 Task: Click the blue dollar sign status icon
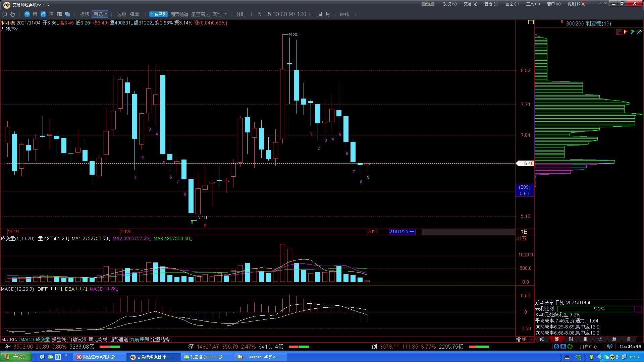click(556, 347)
